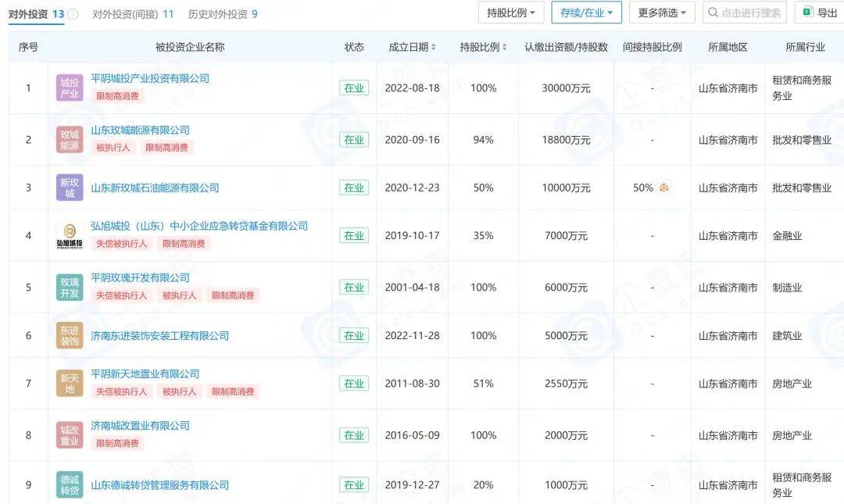Click 失信被执行人 tag under 平阴新天地置业
The image size is (844, 504).
(122, 391)
